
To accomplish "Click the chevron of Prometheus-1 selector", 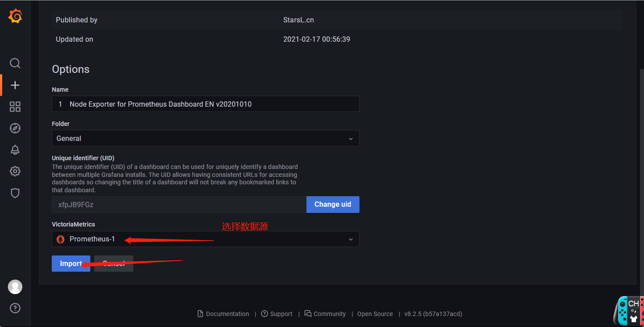I will 351,239.
